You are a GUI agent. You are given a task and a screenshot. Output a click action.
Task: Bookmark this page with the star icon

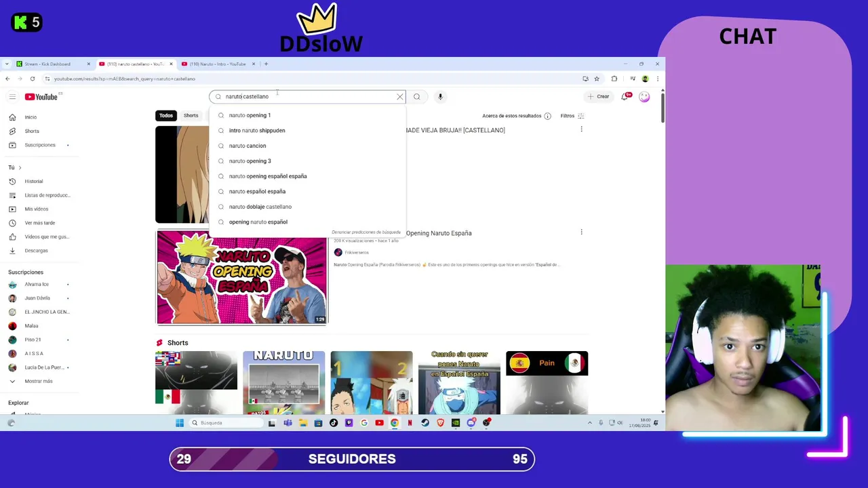click(x=597, y=79)
